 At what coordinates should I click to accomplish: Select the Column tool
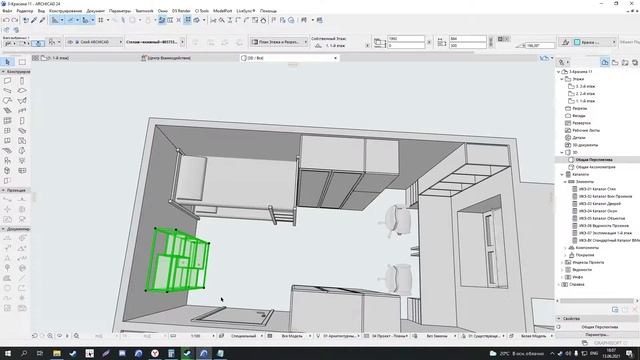[x=22, y=81]
